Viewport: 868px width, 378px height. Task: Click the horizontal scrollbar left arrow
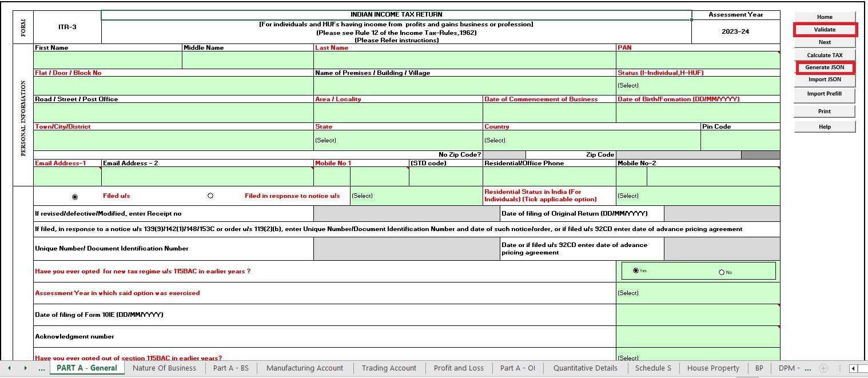853,368
